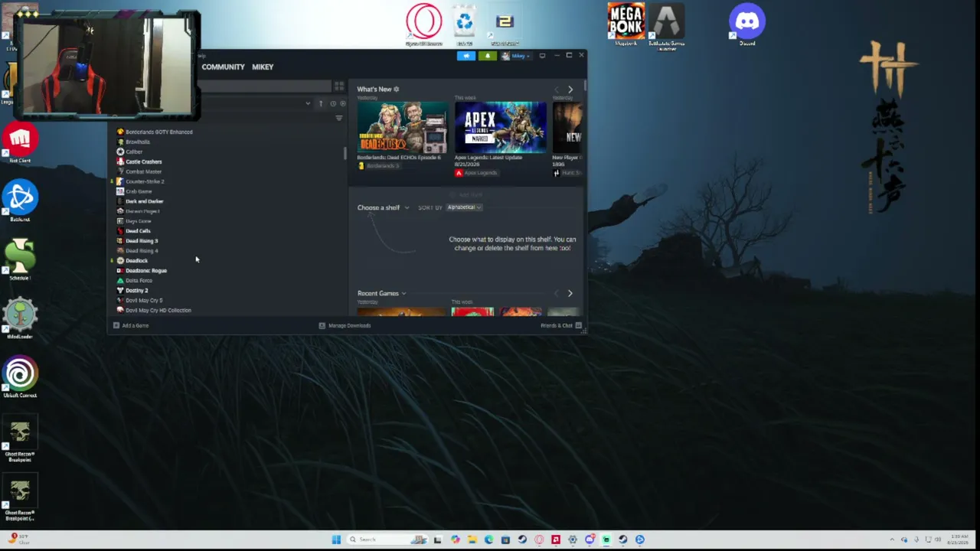This screenshot has height=551, width=980.
Task: Open Megabonk desktop shortcut
Action: tap(626, 24)
